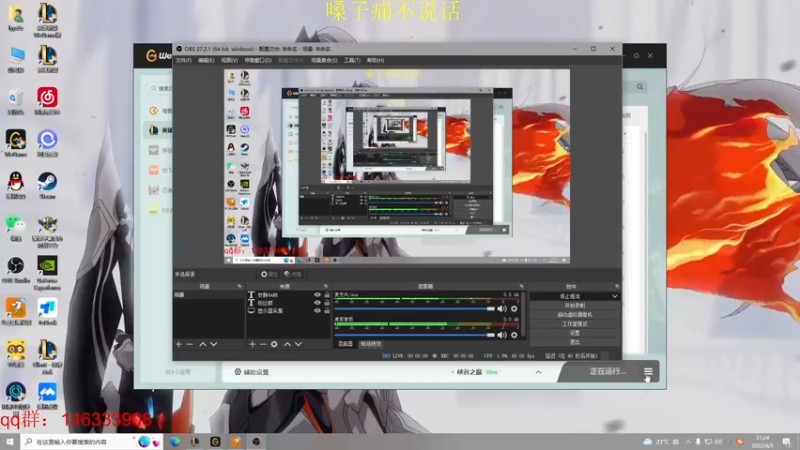This screenshot has width=800, height=450.
Task: Click the 工作室模式 studio mode button
Action: point(574,324)
